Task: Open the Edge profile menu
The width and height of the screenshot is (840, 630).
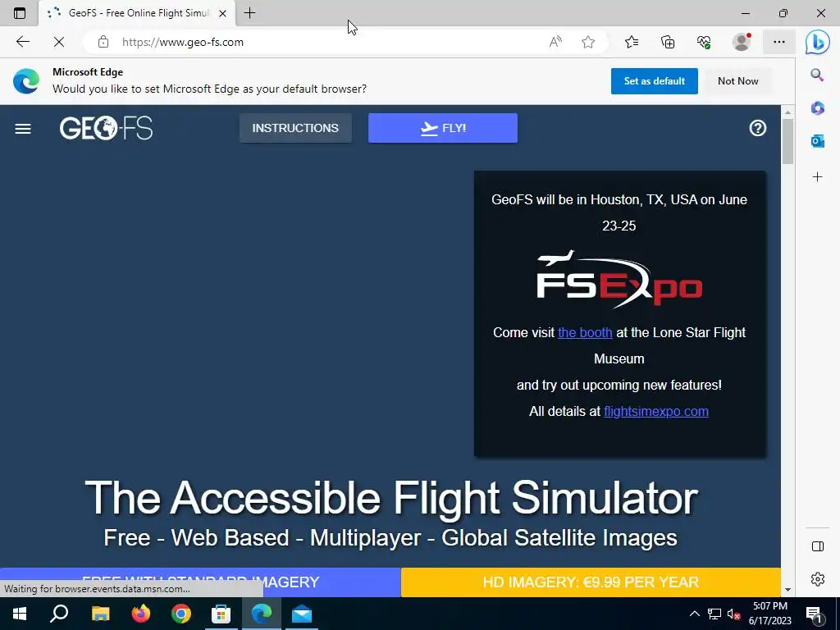Action: coord(742,42)
